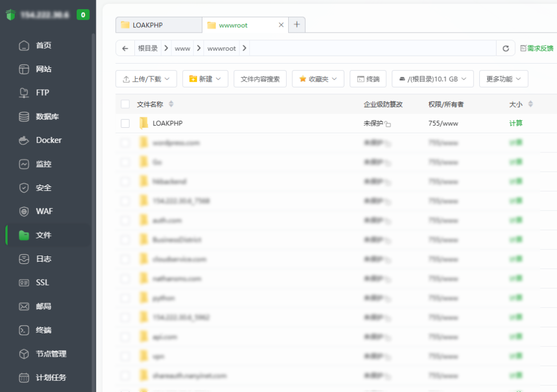Open the 节点管理 cube icon
557x392 pixels.
tap(24, 354)
